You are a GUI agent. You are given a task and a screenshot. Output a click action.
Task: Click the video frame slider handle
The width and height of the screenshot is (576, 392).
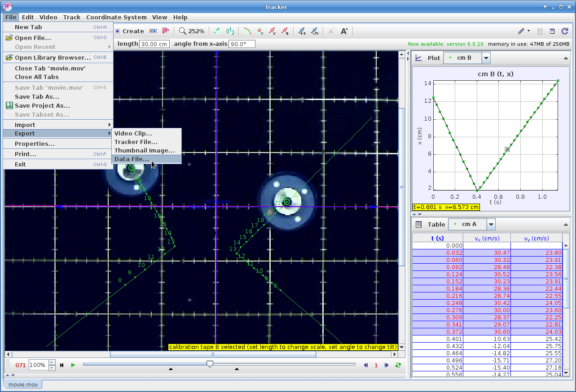click(210, 364)
